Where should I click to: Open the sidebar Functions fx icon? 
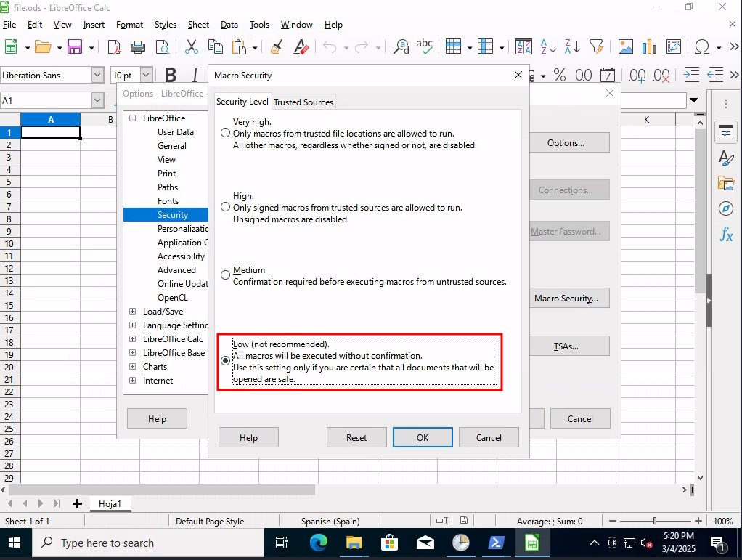[726, 234]
